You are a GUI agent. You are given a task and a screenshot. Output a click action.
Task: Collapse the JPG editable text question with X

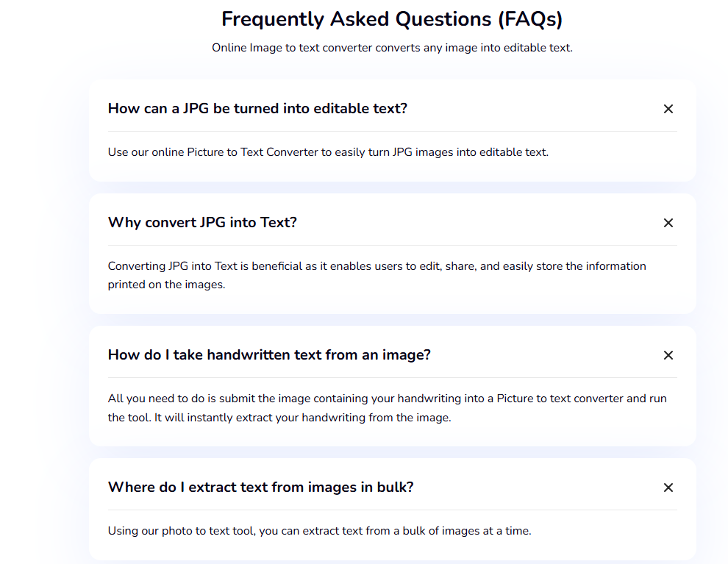(x=668, y=109)
